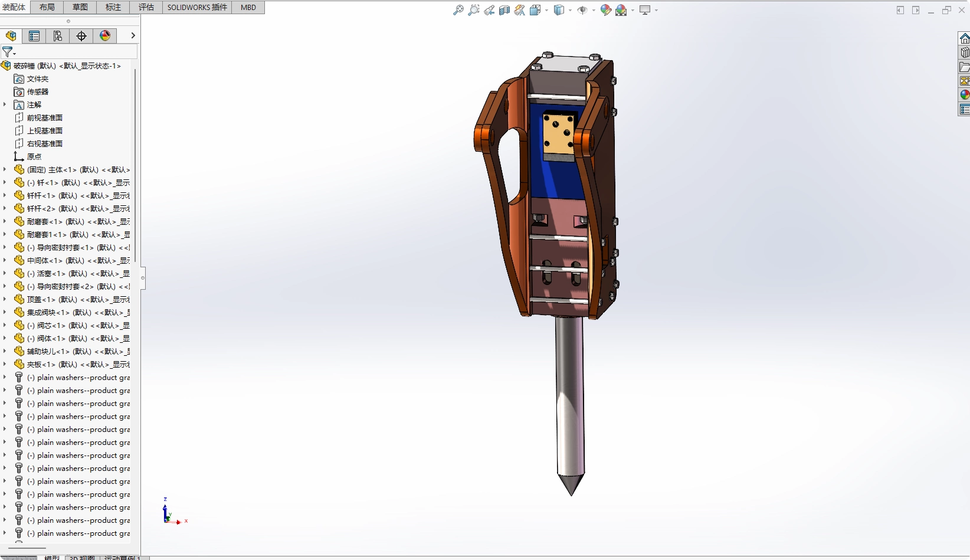Click the feature tree panel collapse handle
The height and width of the screenshot is (560, 970).
(143, 277)
